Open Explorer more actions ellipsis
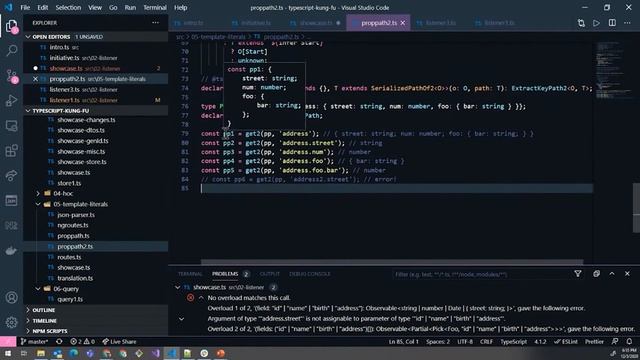Screen dimensions: 640x360 pyautogui.click(x=156, y=23)
